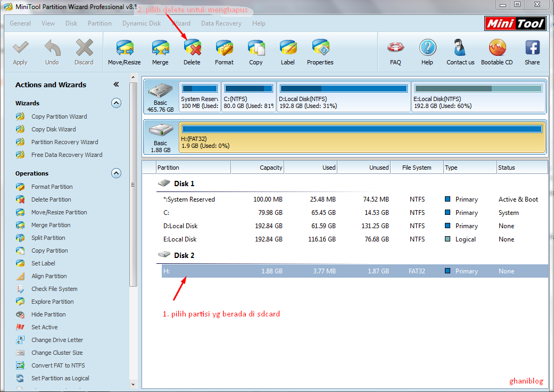Click Explore Partition operation
The image size is (554, 392).
point(52,302)
